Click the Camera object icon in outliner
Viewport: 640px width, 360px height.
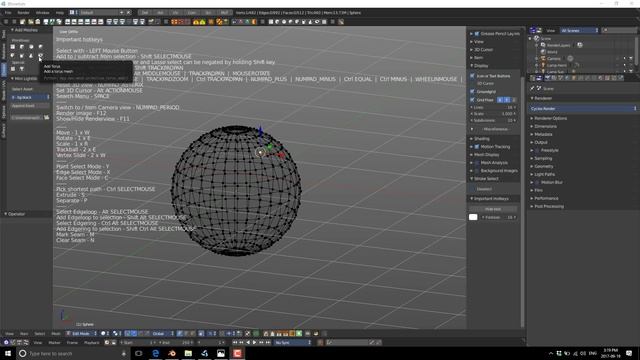[x=543, y=58]
